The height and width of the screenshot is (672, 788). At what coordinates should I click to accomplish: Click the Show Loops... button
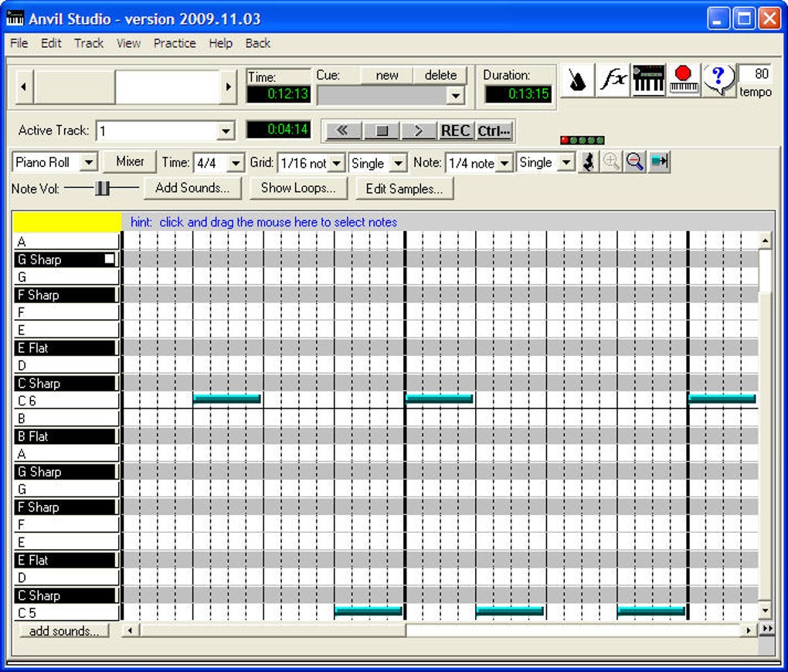click(x=298, y=188)
